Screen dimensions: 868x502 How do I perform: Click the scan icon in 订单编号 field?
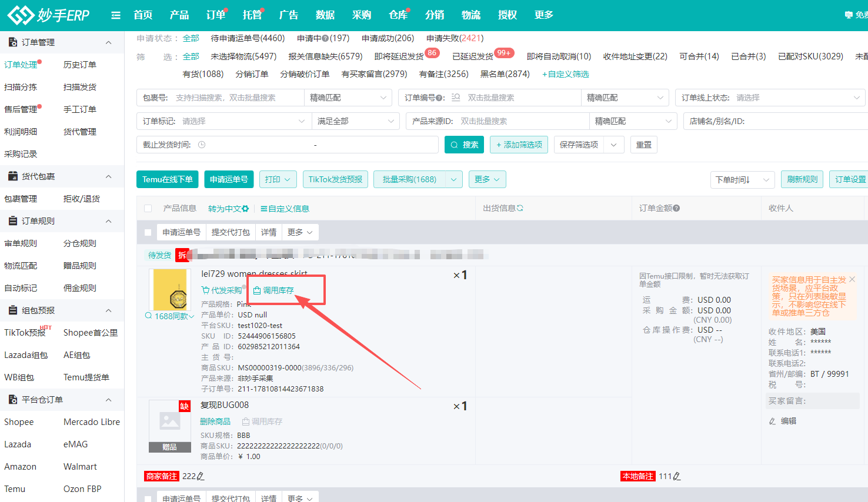pyautogui.click(x=456, y=98)
